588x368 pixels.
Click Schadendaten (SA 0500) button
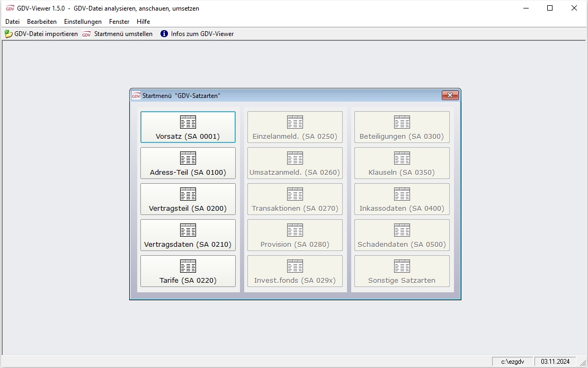click(402, 235)
